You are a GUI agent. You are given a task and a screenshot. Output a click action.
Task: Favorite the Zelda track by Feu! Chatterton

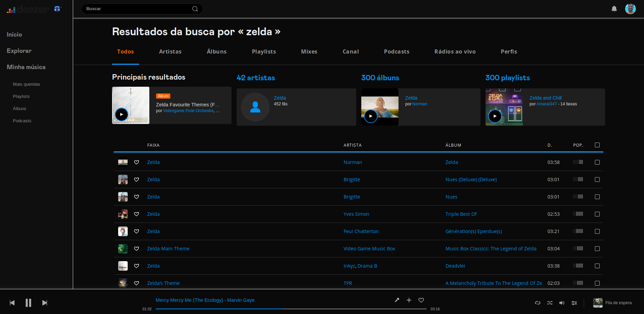(136, 231)
